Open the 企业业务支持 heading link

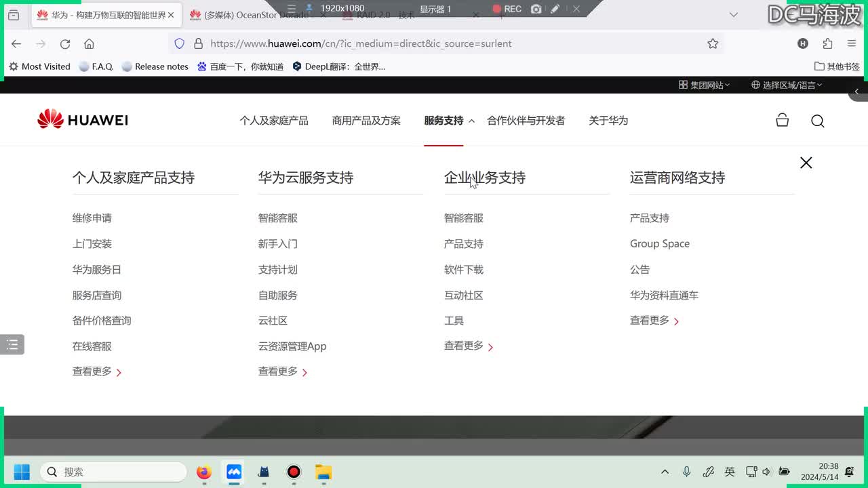click(x=485, y=178)
